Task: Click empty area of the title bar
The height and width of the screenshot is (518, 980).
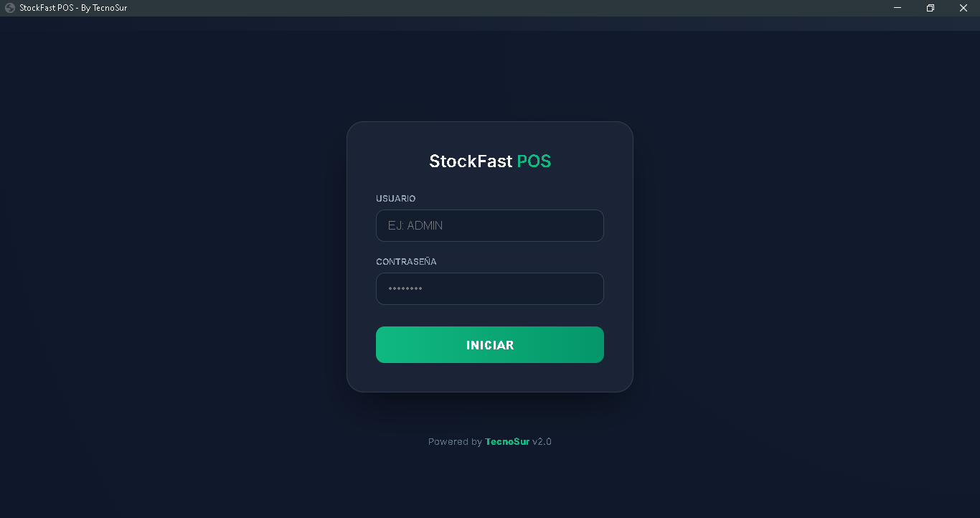Action: [x=502, y=8]
